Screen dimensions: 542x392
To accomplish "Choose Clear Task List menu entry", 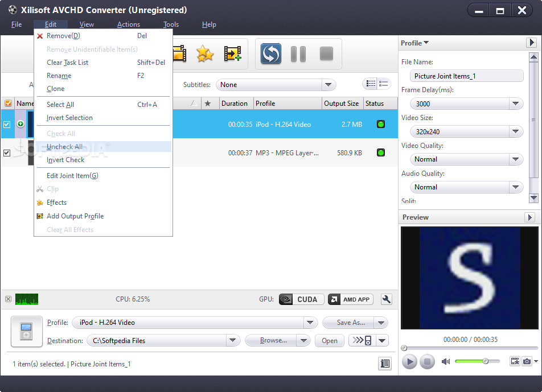I will click(x=104, y=63).
